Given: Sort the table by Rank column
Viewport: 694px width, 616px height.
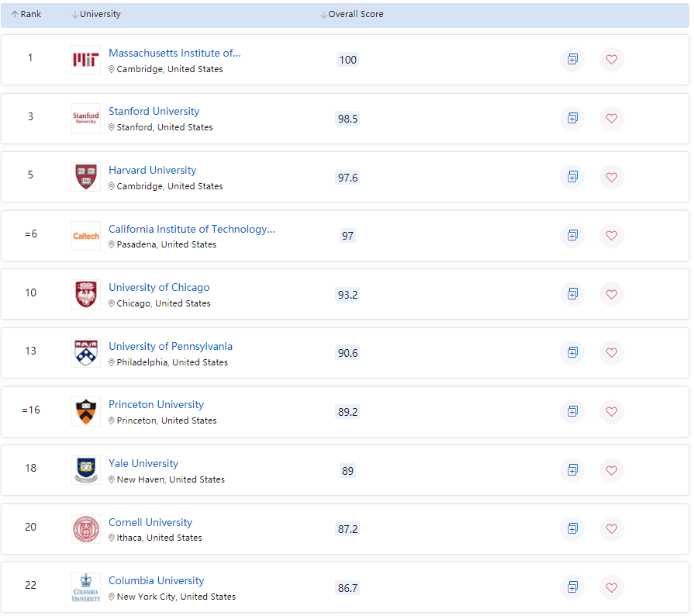Looking at the screenshot, I should pyautogui.click(x=26, y=14).
